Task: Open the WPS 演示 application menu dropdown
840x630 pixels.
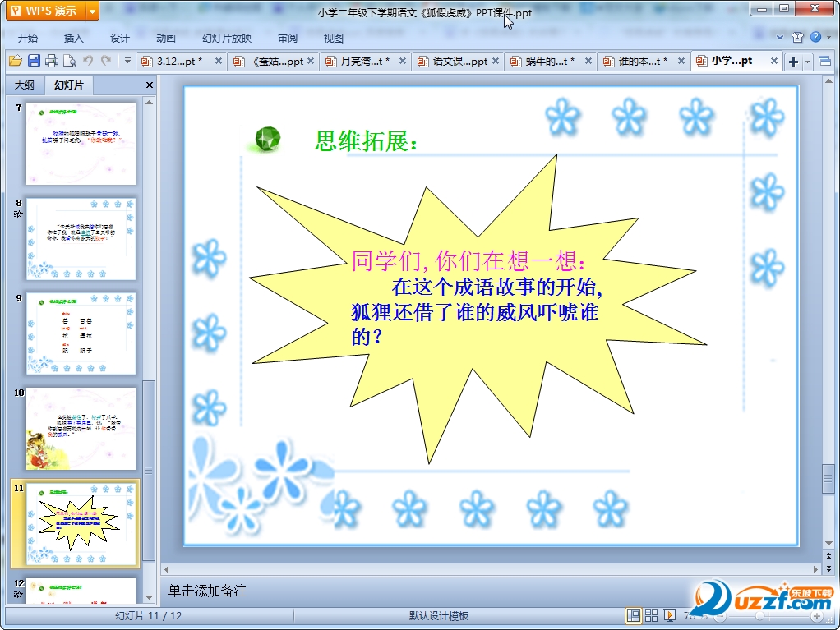Action: coord(92,11)
